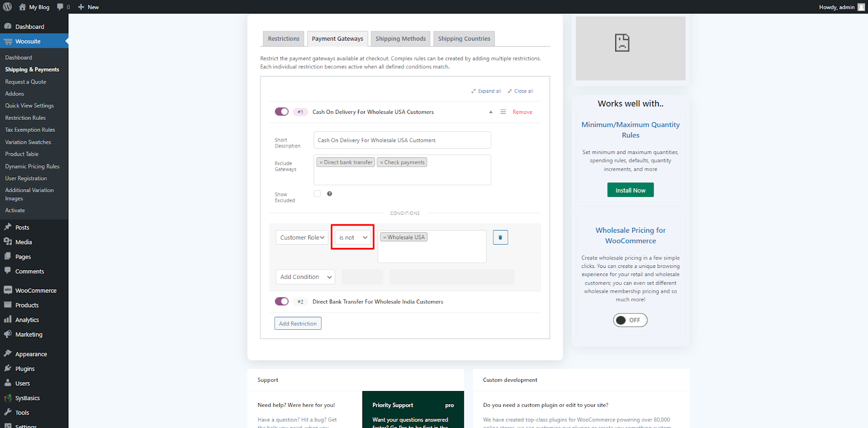The image size is (868, 428).
Task: Click Close all restrictions
Action: [520, 91]
